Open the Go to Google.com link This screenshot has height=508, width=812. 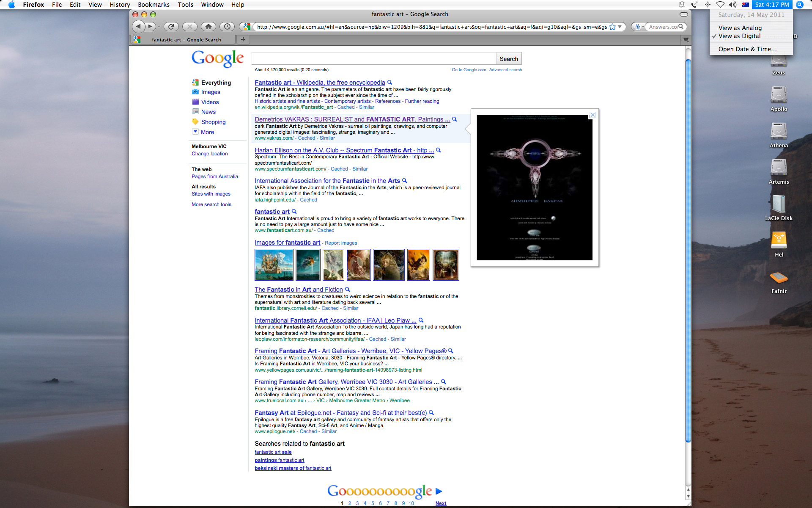(469, 70)
